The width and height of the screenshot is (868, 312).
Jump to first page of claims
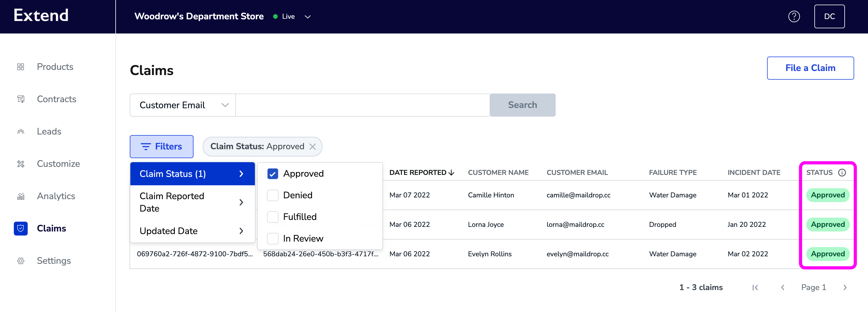click(x=755, y=287)
